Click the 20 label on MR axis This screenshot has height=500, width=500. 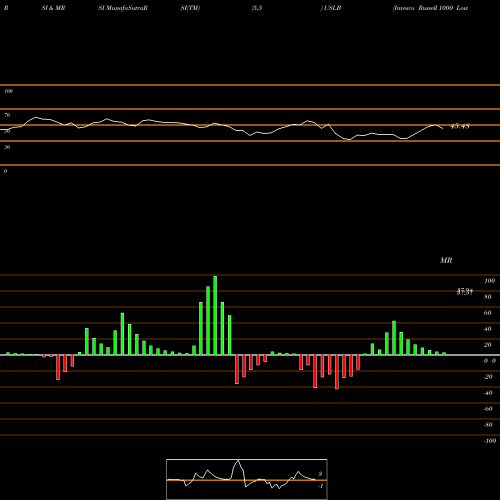[x=488, y=345]
